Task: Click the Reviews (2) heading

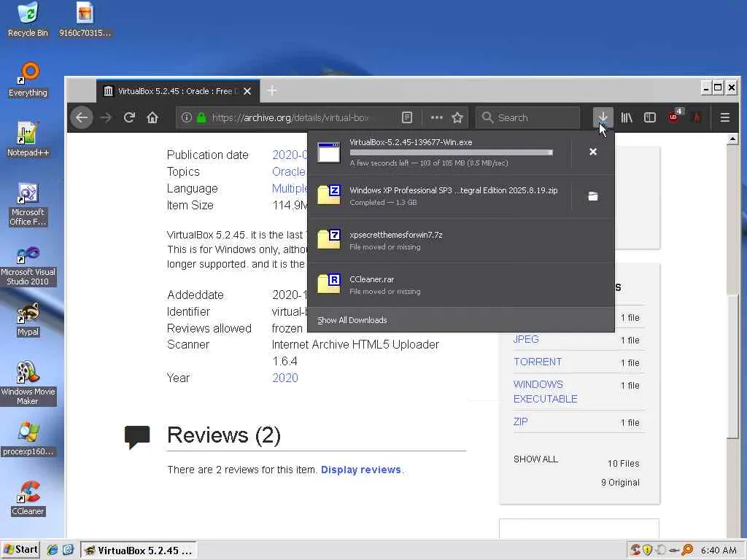Action: pos(224,435)
